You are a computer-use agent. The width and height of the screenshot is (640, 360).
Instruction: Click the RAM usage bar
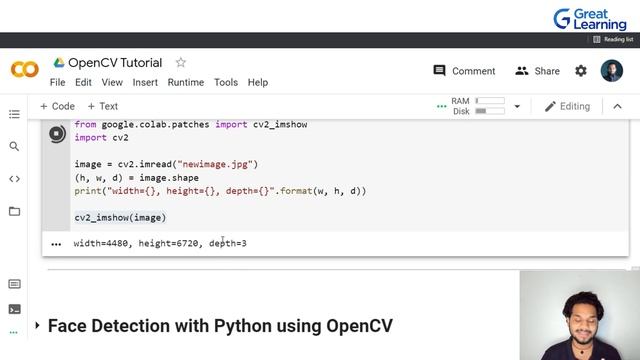tap(490, 101)
